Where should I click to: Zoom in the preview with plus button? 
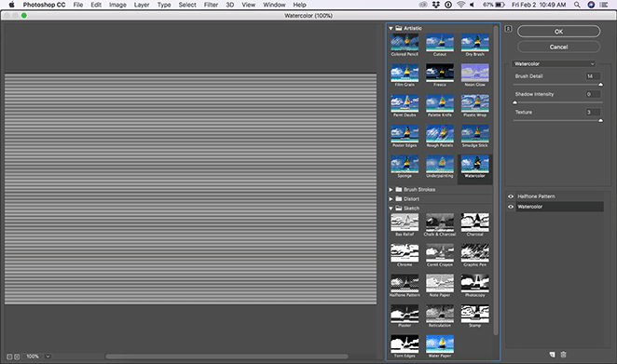17,357
